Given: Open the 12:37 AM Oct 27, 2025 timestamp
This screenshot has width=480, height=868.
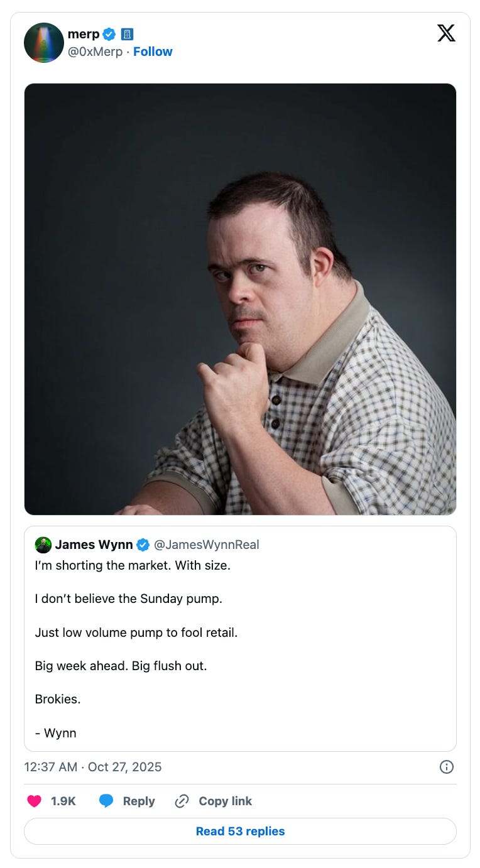Looking at the screenshot, I should pos(93,767).
